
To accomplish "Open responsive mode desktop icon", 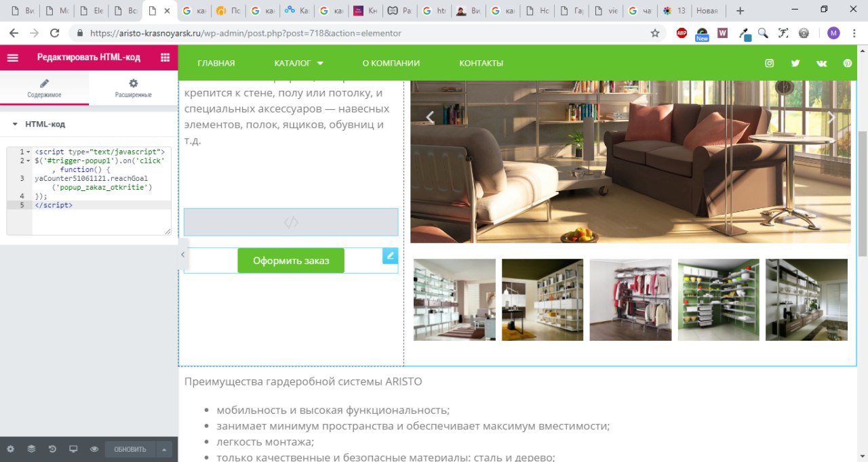I will pyautogui.click(x=73, y=449).
